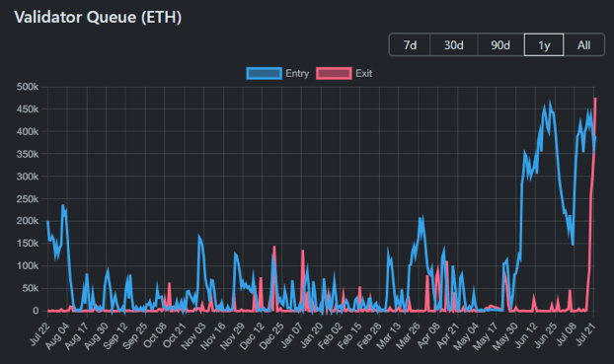Click the Entry peak near Mar 26
The width and height of the screenshot is (614, 364).
point(422,216)
